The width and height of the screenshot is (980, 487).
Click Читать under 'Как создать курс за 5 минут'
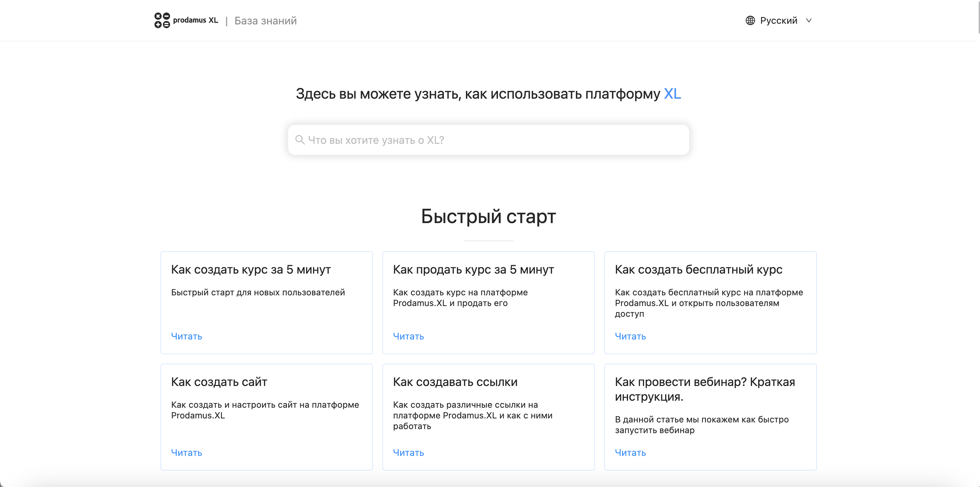(x=187, y=336)
